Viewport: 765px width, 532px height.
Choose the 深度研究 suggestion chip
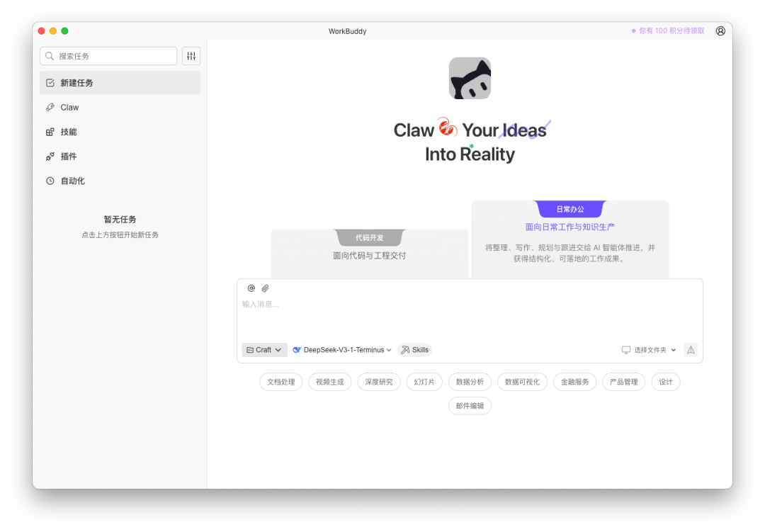point(379,382)
